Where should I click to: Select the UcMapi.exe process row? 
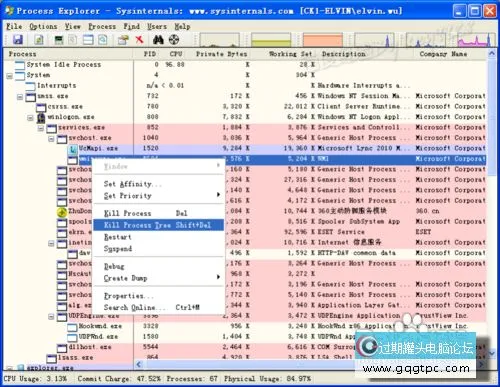pyautogui.click(x=245, y=149)
